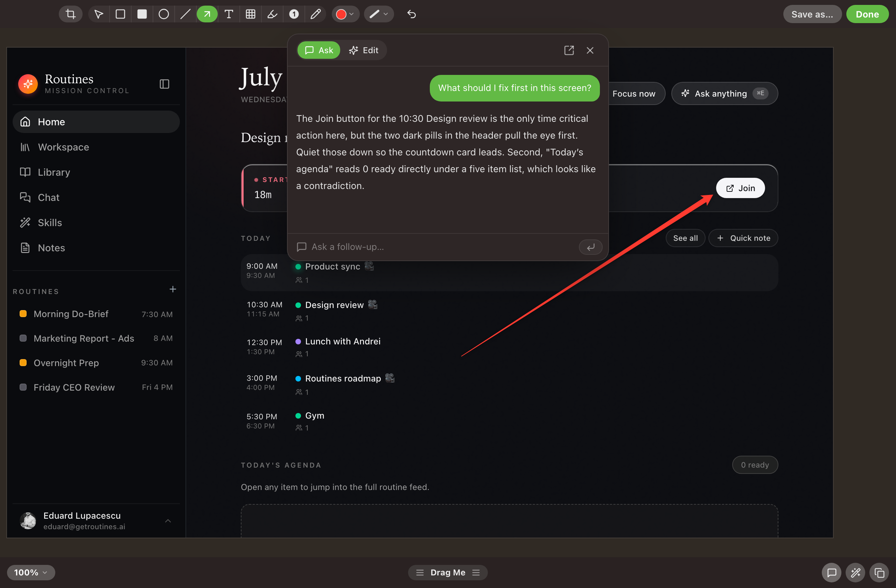896x588 pixels.
Task: Select the arrow annotation tool
Action: pos(207,14)
